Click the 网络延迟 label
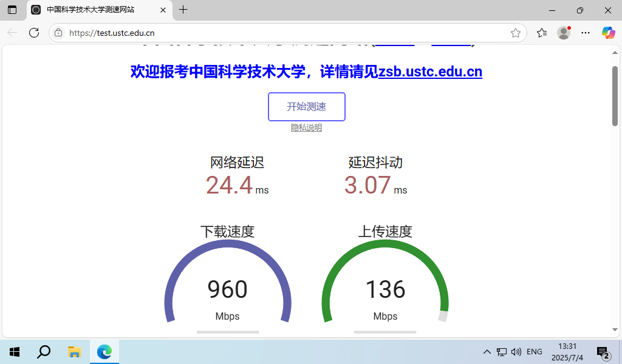This screenshot has height=364, width=622. coord(237,163)
